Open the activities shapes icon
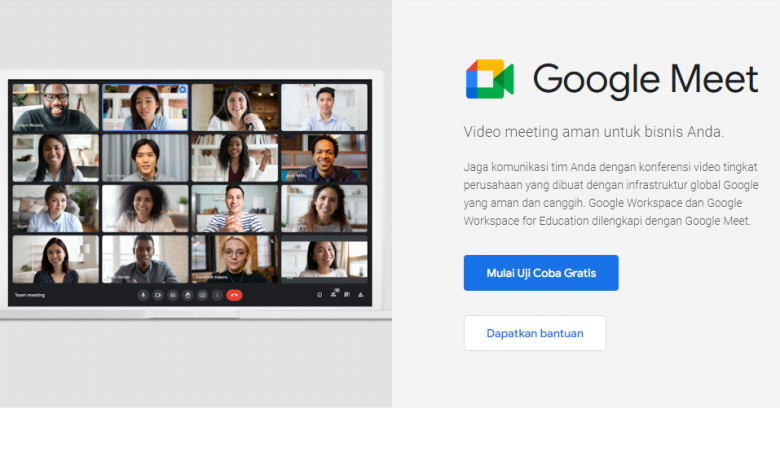Viewport: 780px width, 470px height. coord(361,295)
